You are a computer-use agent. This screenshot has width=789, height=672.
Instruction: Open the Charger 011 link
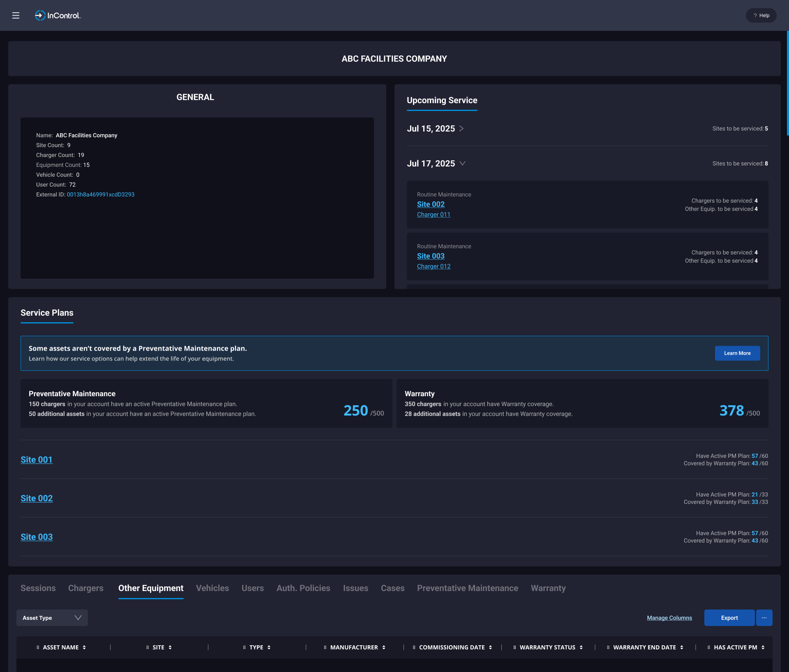434,215
